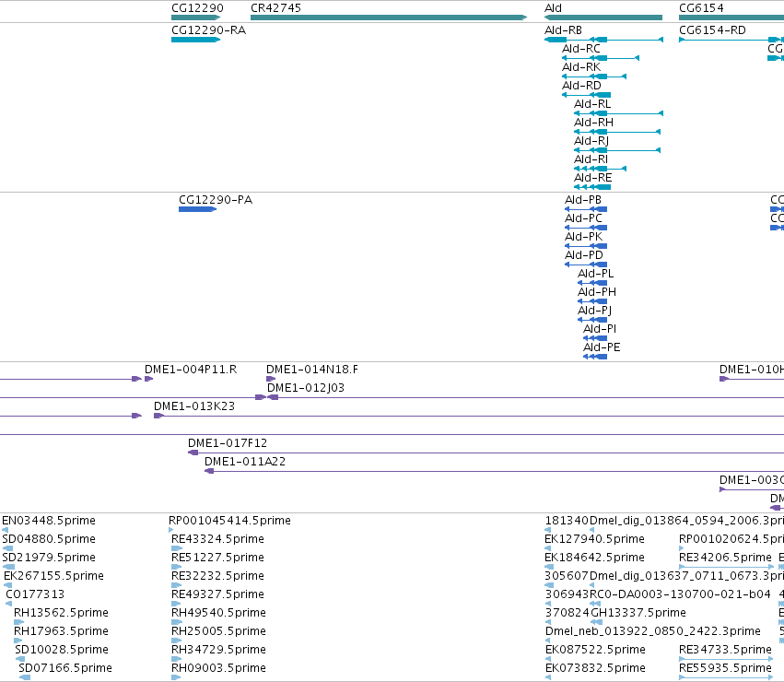
Task: Select the Ald-RE transcript label
Action: (593, 178)
